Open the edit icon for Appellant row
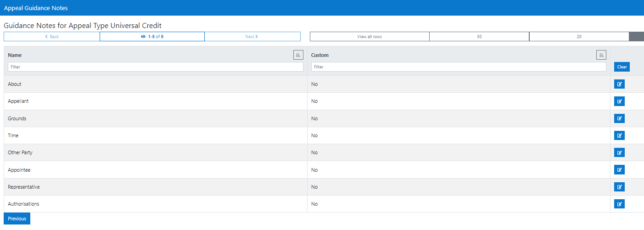This screenshot has width=644, height=230. point(619,101)
